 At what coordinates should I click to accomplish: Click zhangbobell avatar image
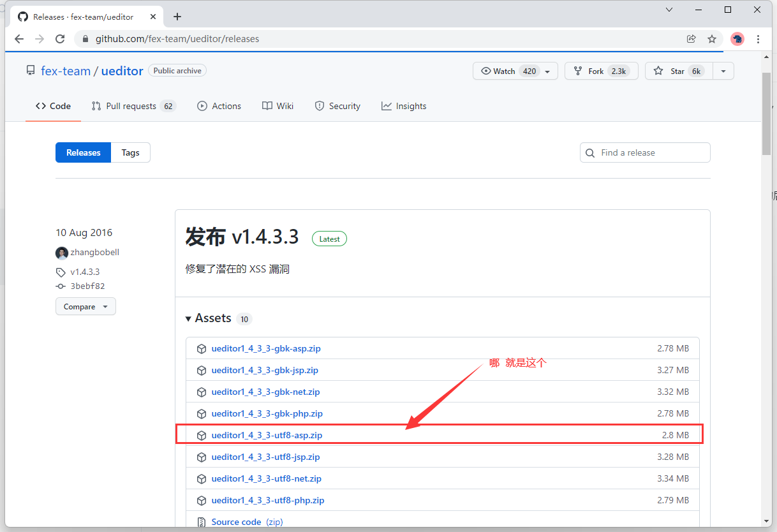click(61, 253)
